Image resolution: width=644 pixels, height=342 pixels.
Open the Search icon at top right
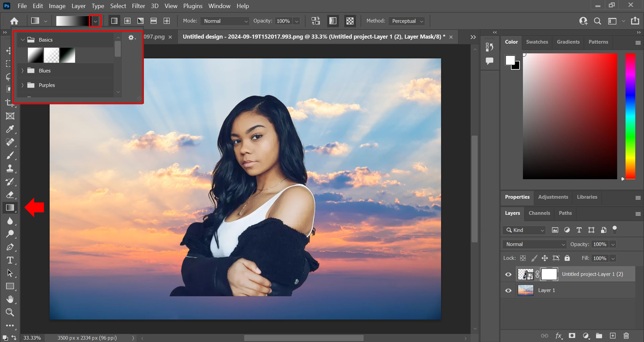pyautogui.click(x=598, y=21)
